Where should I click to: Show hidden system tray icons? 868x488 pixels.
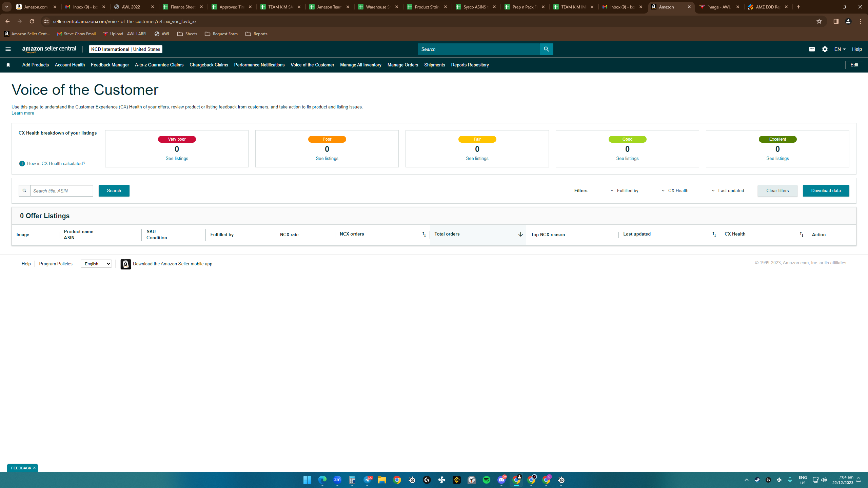746,480
